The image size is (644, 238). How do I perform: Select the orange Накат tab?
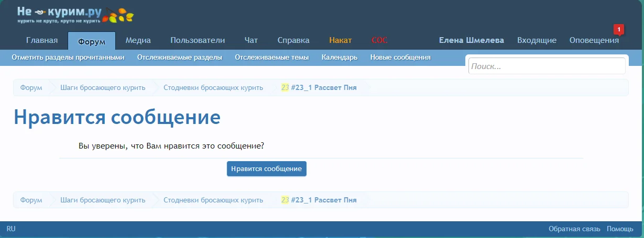(341, 40)
